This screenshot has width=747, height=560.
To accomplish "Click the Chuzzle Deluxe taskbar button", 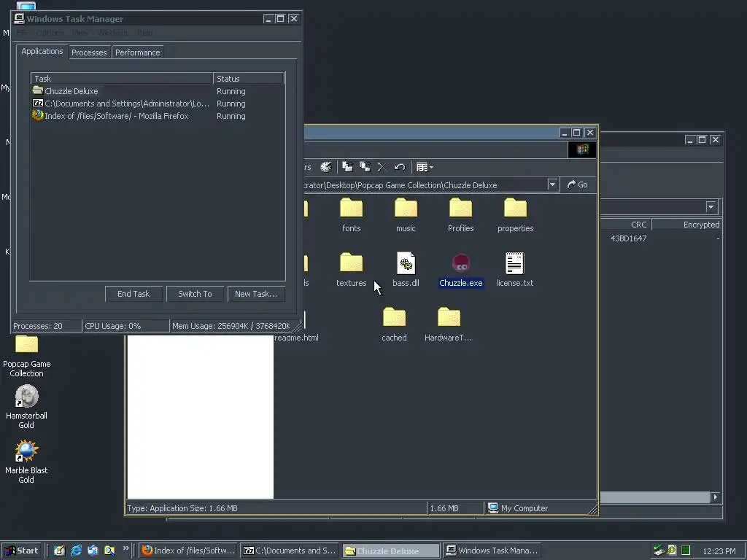I will click(391, 551).
